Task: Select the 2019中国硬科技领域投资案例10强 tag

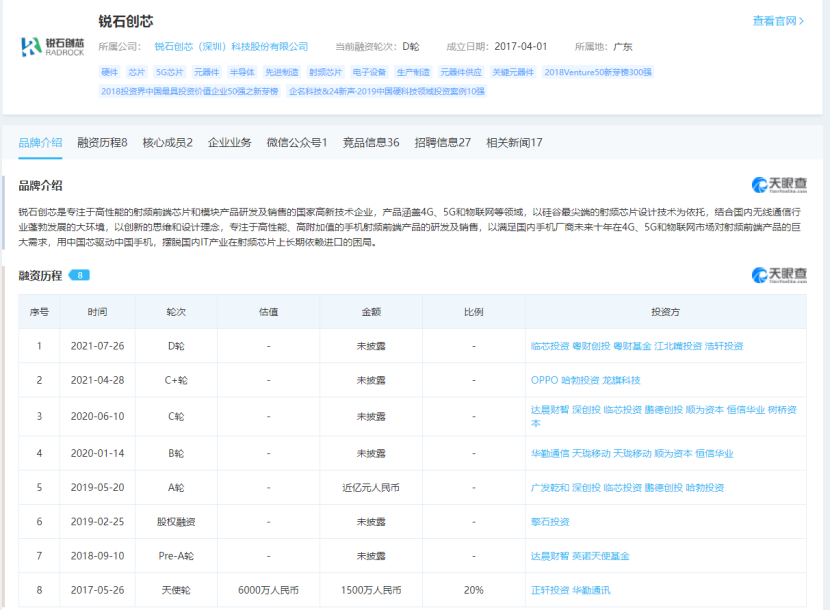Action: tap(386, 91)
